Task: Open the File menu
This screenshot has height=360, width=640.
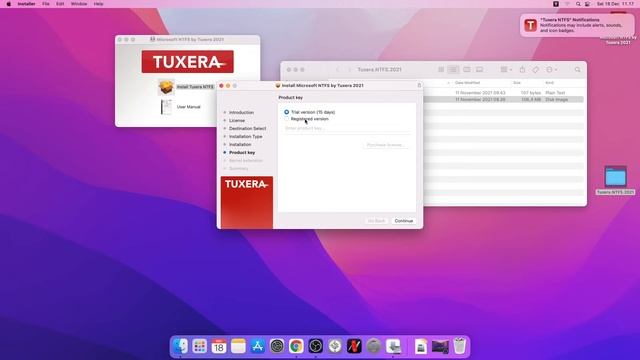Action: (x=46, y=4)
